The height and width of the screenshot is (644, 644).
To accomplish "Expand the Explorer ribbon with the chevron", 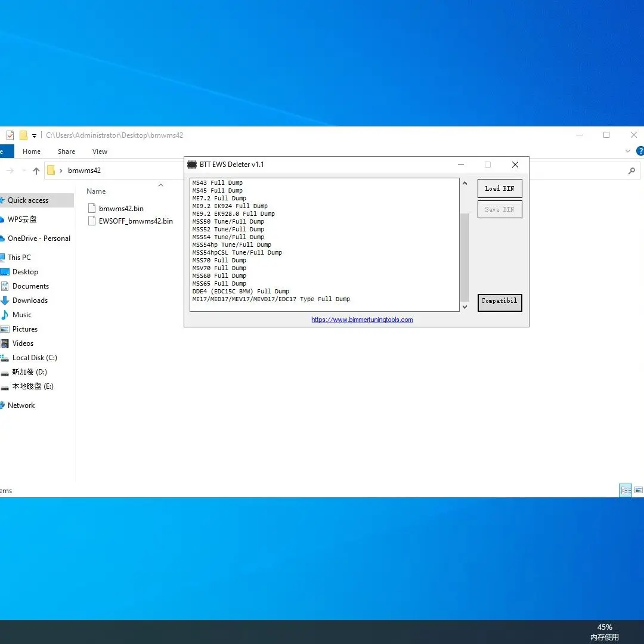I will [627, 151].
